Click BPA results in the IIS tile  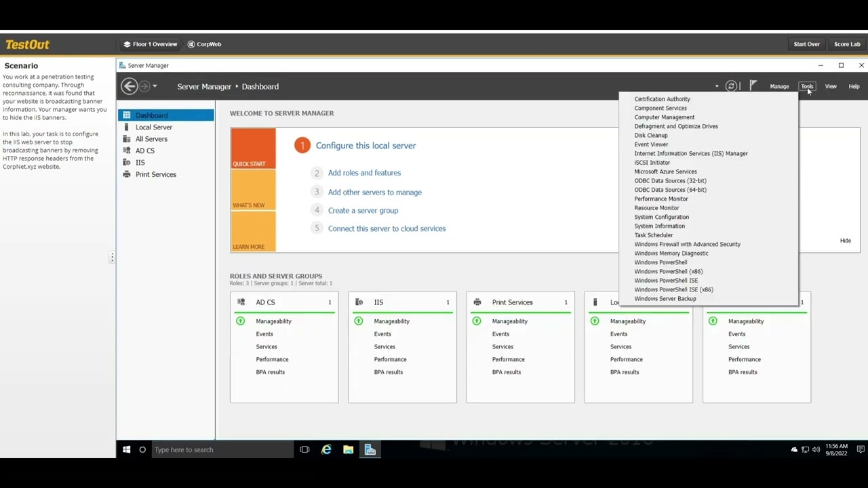(x=388, y=372)
